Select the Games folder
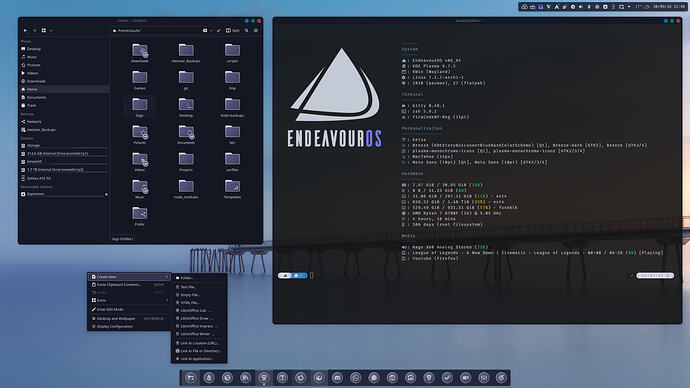The height and width of the screenshot is (388, 690). tap(139, 80)
